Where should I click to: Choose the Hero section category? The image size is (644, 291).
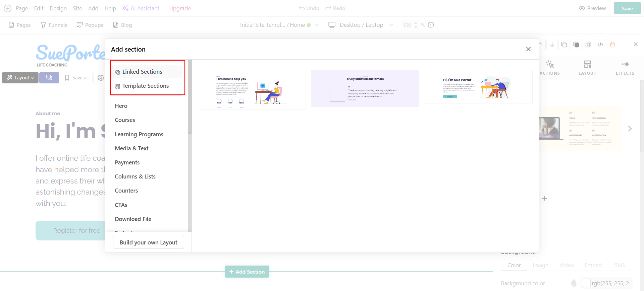[121, 106]
